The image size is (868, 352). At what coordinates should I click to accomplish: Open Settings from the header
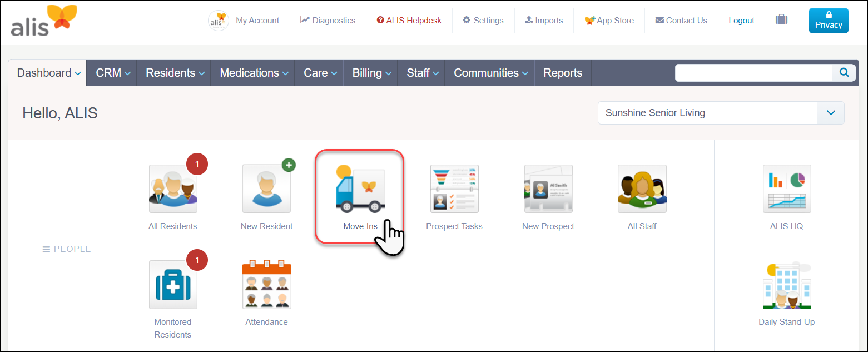(483, 21)
